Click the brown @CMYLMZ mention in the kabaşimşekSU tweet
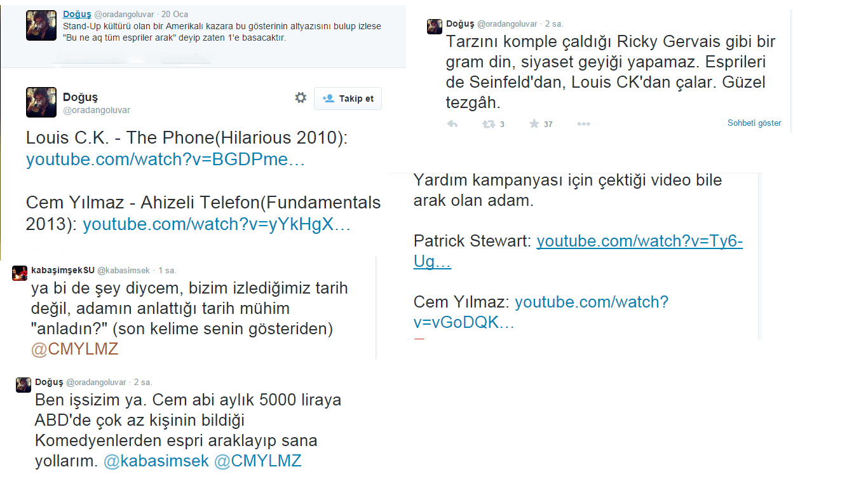Image resolution: width=868 pixels, height=488 pixels. coord(75,349)
